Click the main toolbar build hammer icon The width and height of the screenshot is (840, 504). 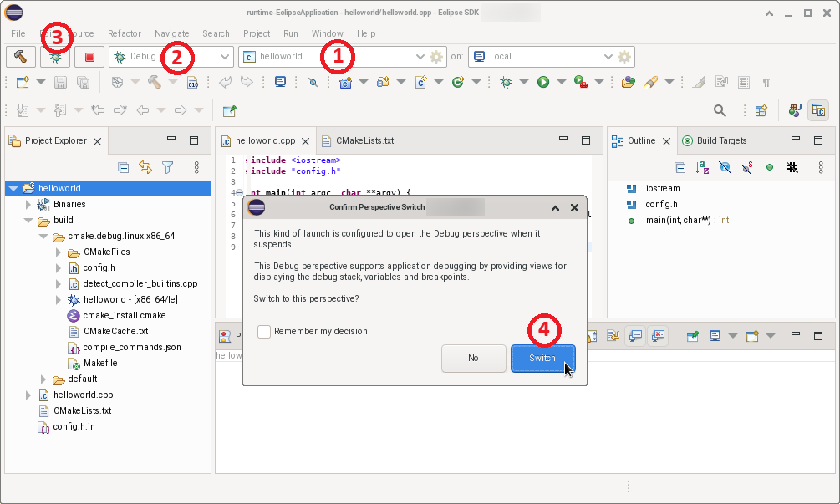pos(155,82)
